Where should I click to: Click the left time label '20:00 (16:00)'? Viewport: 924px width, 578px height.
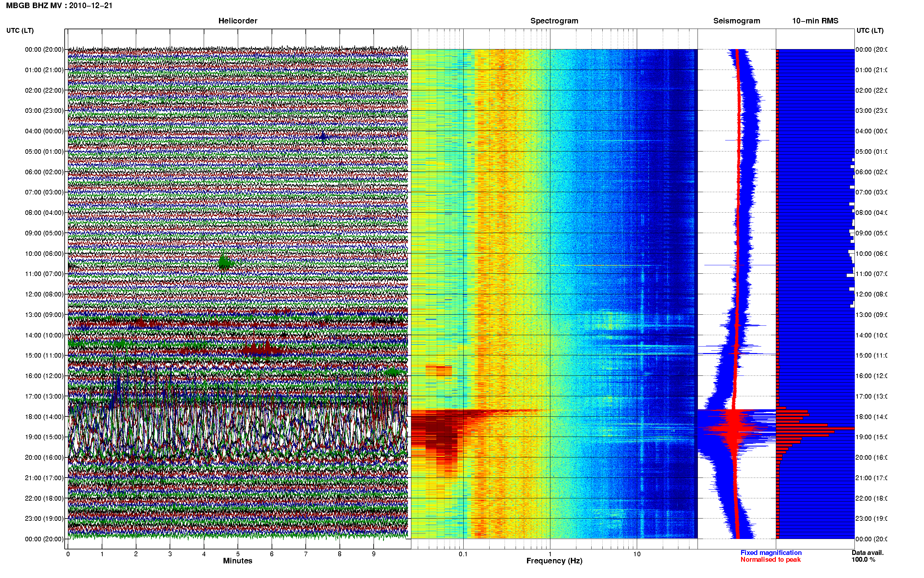click(44, 457)
